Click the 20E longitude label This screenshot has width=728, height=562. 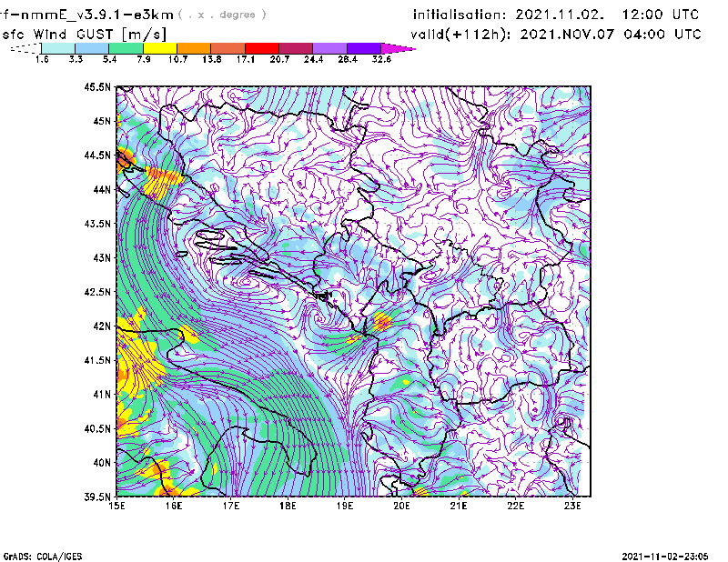point(401,506)
